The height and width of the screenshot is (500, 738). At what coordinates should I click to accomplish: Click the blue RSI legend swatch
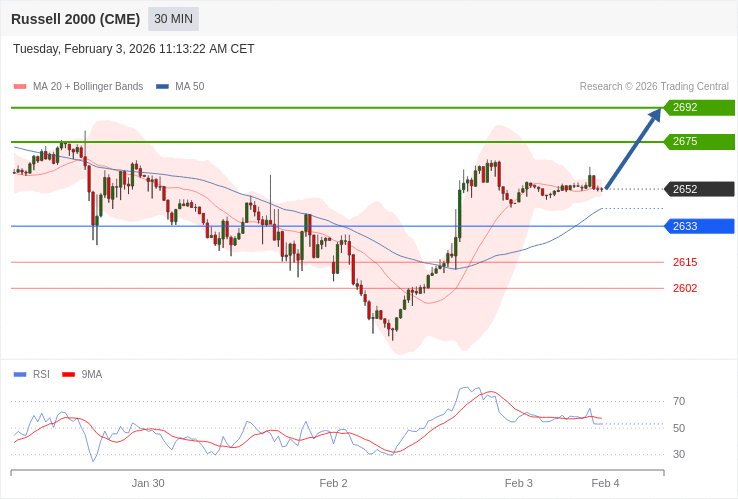(20, 375)
